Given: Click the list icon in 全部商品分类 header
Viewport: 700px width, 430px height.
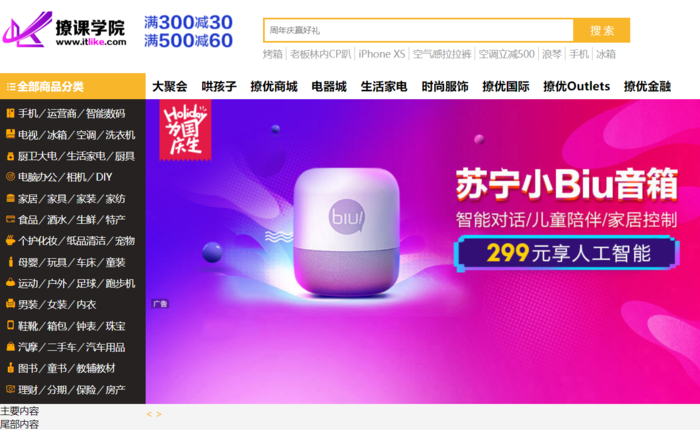Looking at the screenshot, I should [x=11, y=87].
